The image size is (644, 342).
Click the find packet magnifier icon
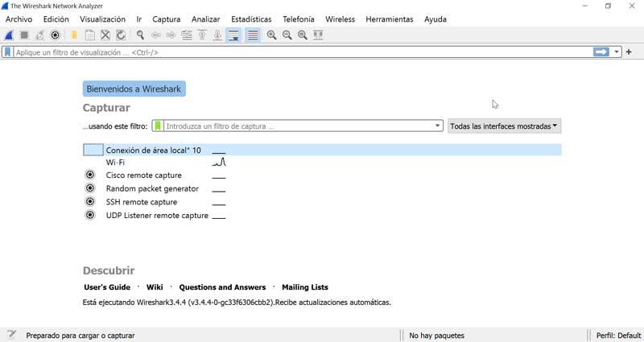[x=140, y=35]
